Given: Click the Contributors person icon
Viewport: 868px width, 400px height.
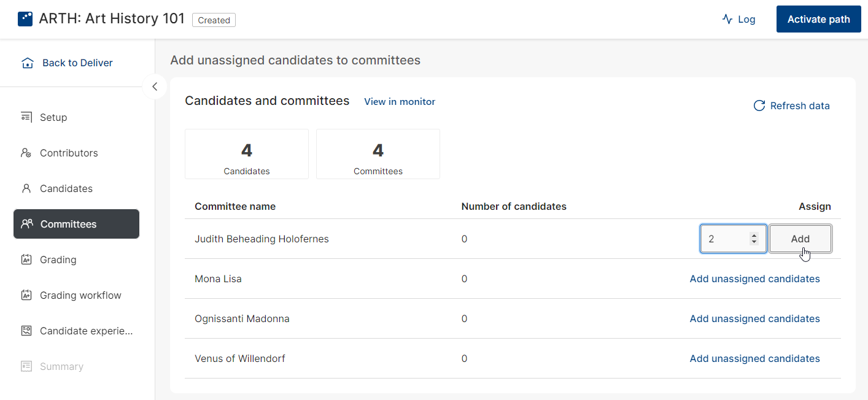Looking at the screenshot, I should coord(26,153).
